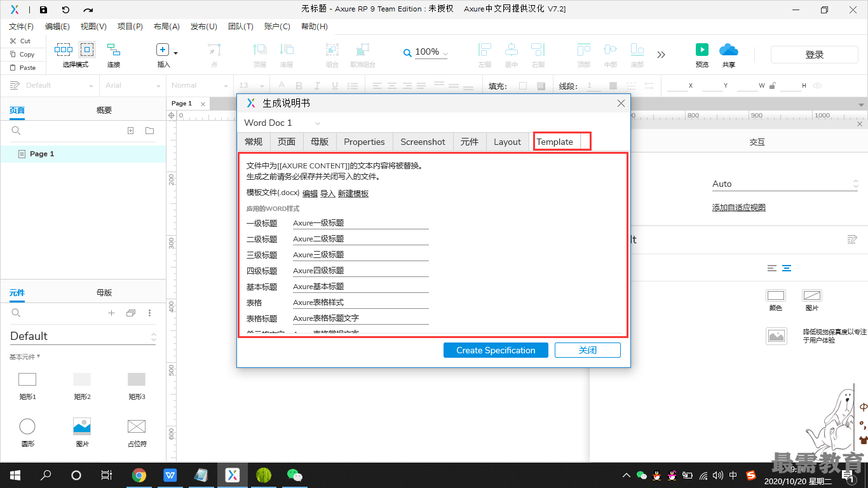
Task: Click the 居中 align center icon
Action: [x=512, y=50]
